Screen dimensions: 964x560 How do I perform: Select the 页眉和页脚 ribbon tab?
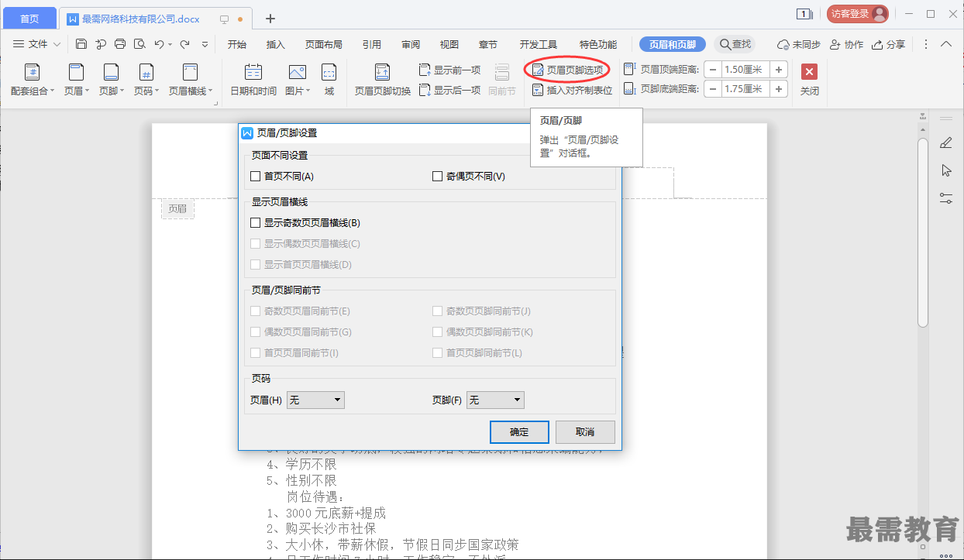click(673, 44)
